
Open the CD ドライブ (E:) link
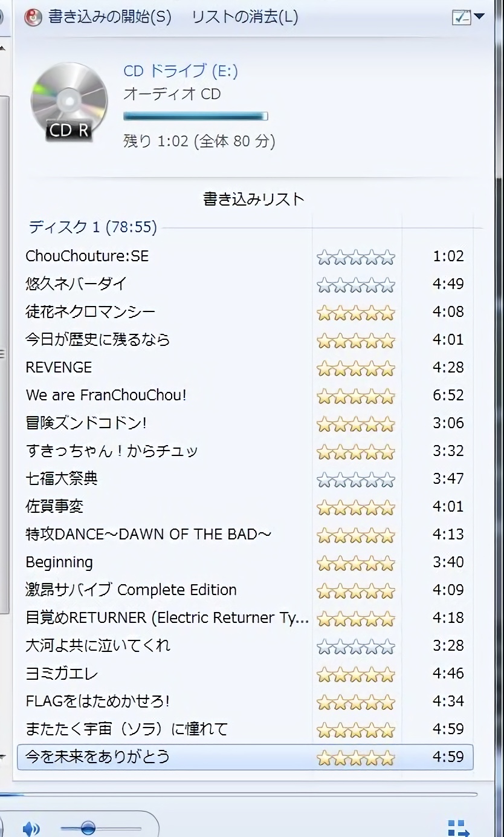pos(181,71)
